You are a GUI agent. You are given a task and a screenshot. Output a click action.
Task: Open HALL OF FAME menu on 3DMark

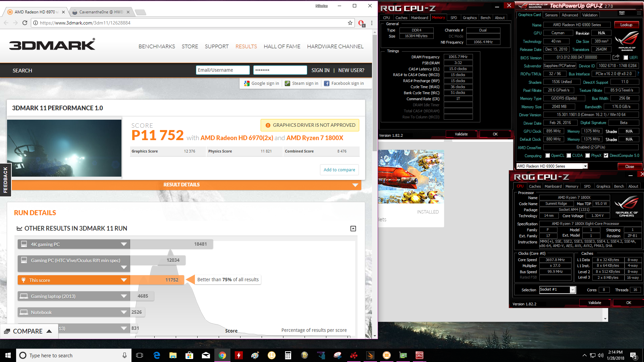point(282,47)
